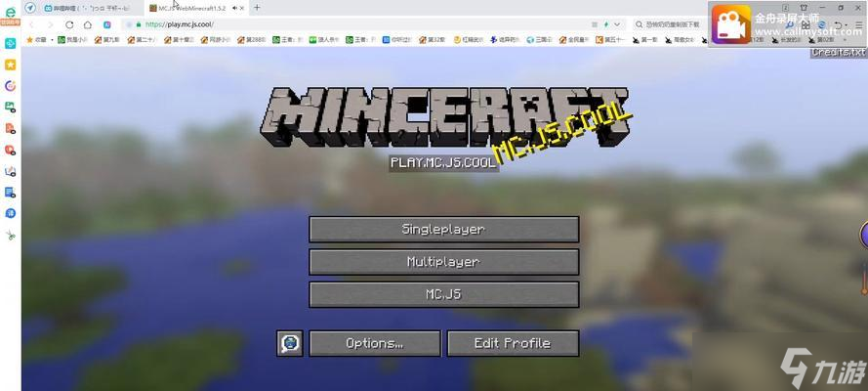Click the browser skin shirt icon

[804, 8]
